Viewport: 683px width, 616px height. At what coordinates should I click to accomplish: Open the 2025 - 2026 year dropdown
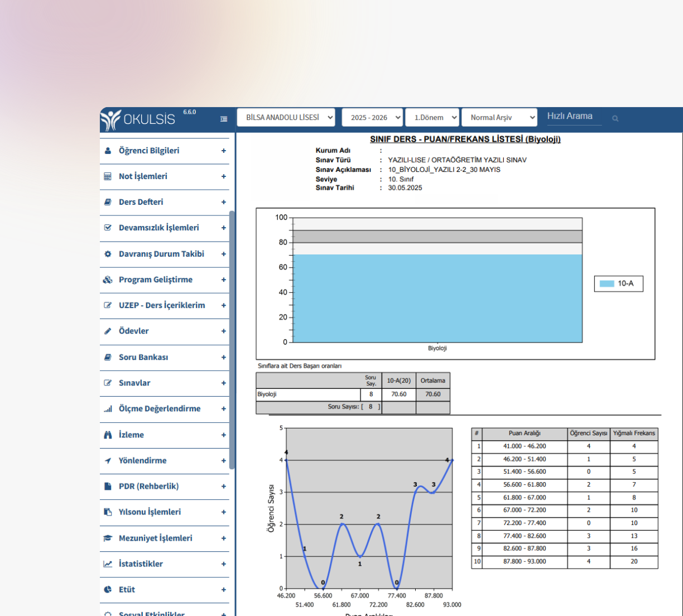pyautogui.click(x=372, y=118)
